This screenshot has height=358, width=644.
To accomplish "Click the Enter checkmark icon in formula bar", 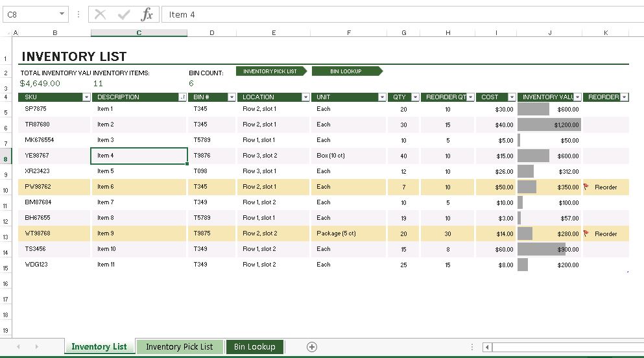I will click(x=124, y=14).
